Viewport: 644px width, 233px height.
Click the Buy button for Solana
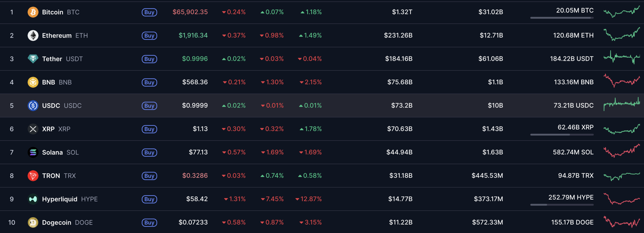tap(149, 153)
